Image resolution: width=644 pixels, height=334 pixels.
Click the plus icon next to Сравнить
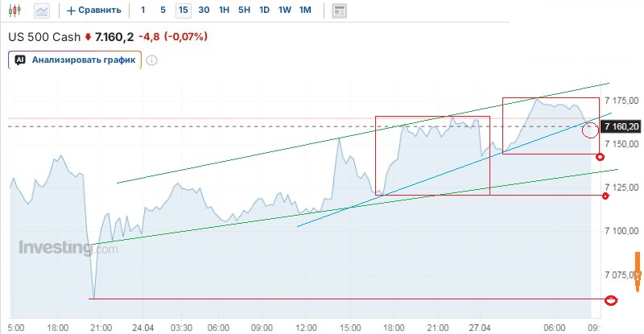coord(72,10)
